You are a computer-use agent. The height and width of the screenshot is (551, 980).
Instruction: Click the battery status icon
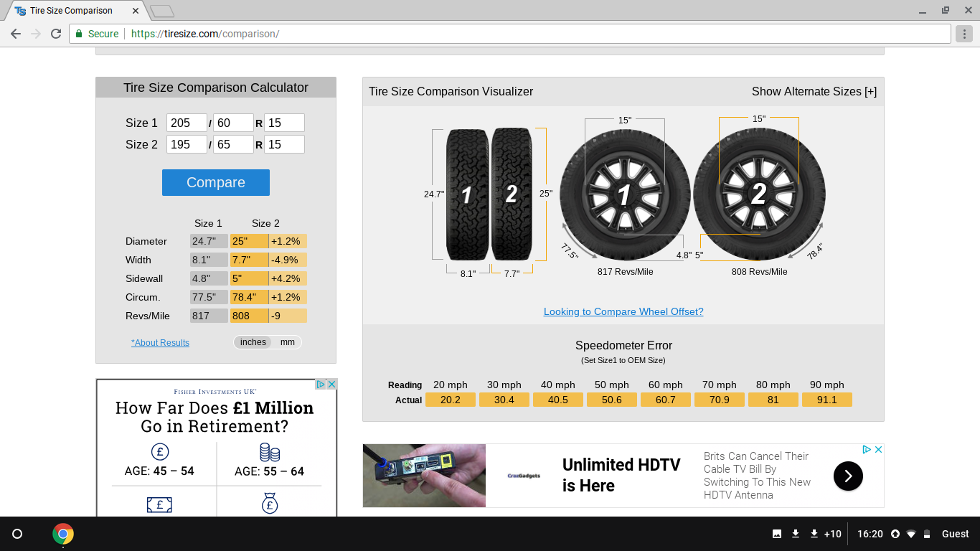pyautogui.click(x=926, y=534)
